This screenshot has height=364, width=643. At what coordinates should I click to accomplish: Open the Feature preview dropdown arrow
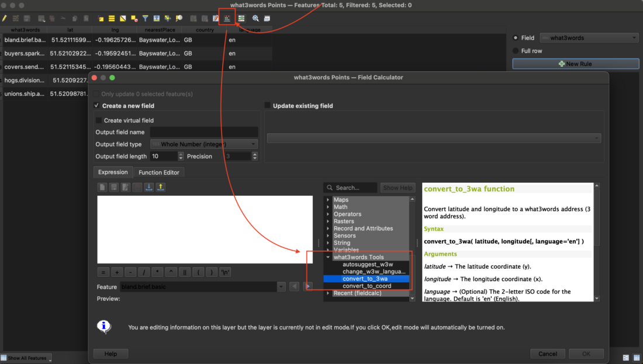click(x=281, y=287)
